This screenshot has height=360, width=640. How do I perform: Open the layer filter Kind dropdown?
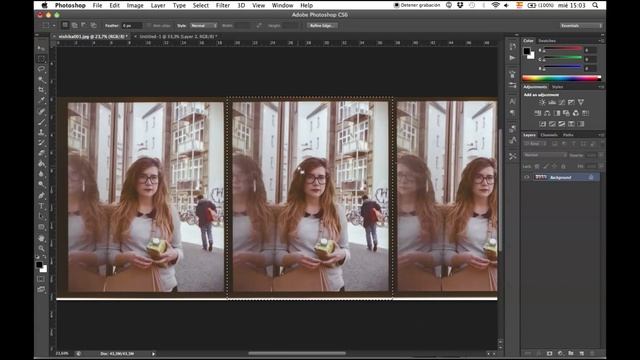click(535, 144)
